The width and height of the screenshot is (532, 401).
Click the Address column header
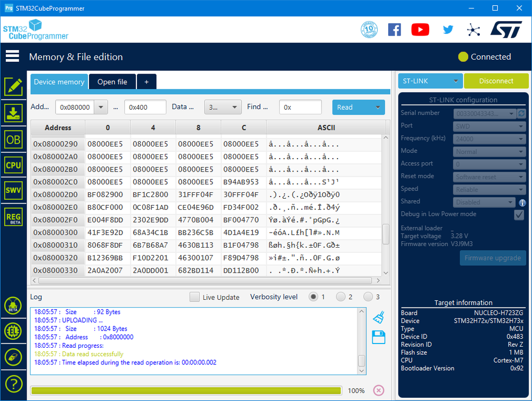(58, 128)
